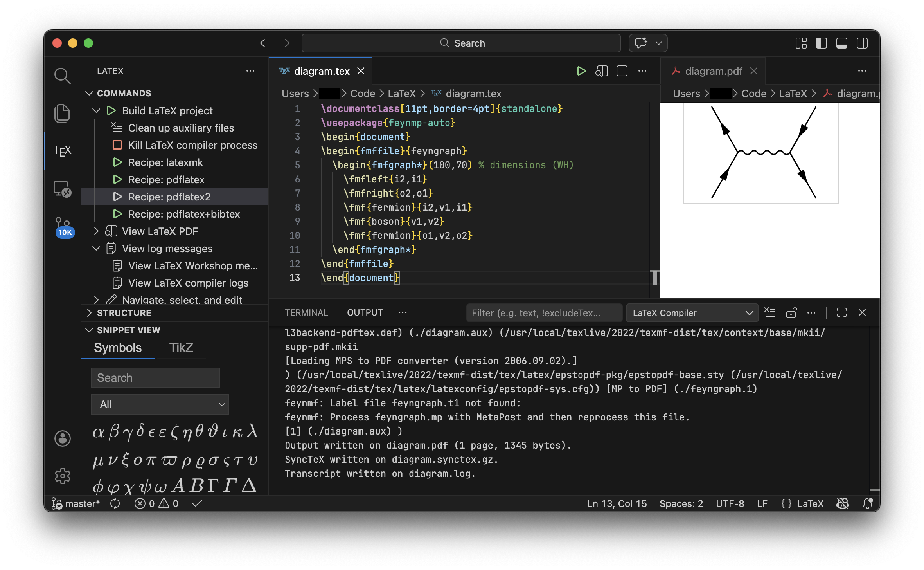Switch to the TERMINAL panel tab
924x570 pixels.
point(306,312)
